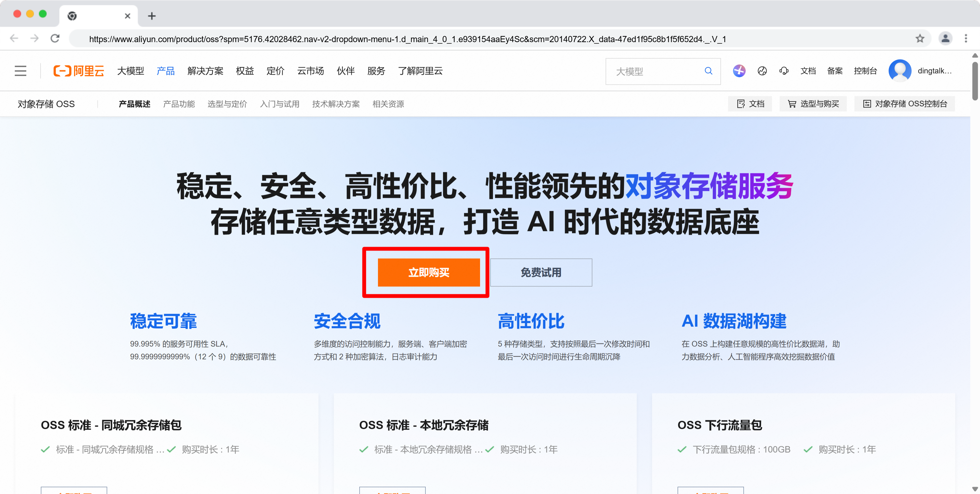The height and width of the screenshot is (494, 980).
Task: Open Chrome three-dot menu
Action: tap(965, 39)
